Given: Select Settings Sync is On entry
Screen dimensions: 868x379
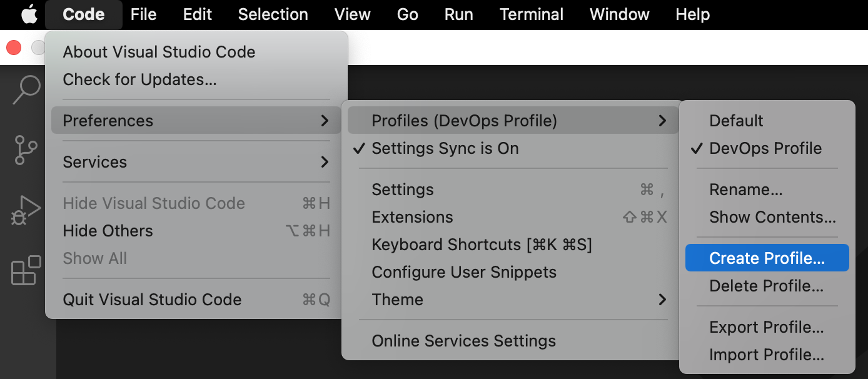Looking at the screenshot, I should (445, 148).
